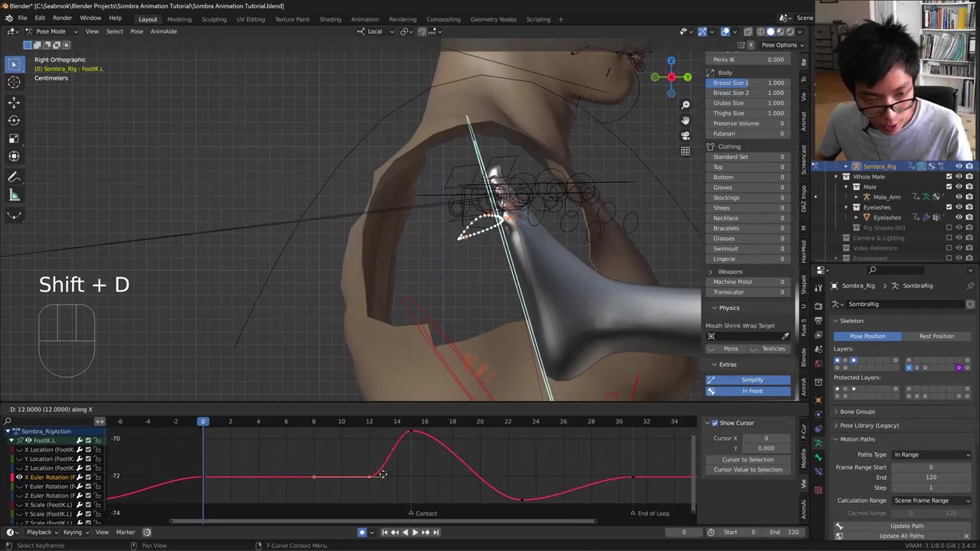Screen dimensions: 980x551
Task: Toggle visibility of Whole Male collection
Action: tap(959, 177)
